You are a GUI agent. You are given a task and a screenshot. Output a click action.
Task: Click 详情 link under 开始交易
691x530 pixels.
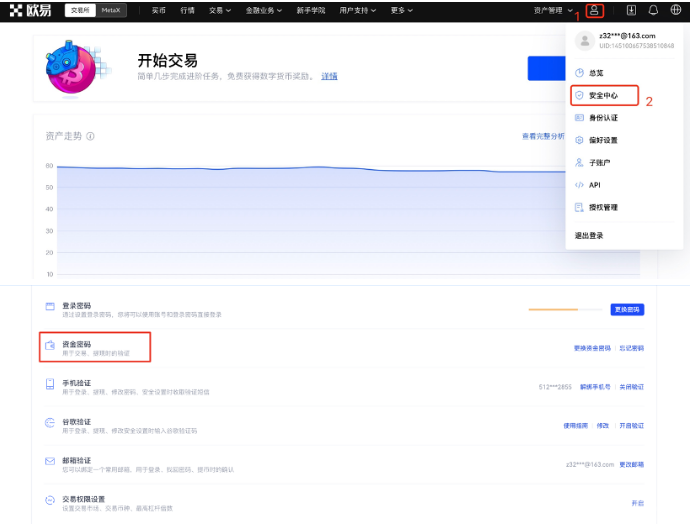(x=329, y=76)
